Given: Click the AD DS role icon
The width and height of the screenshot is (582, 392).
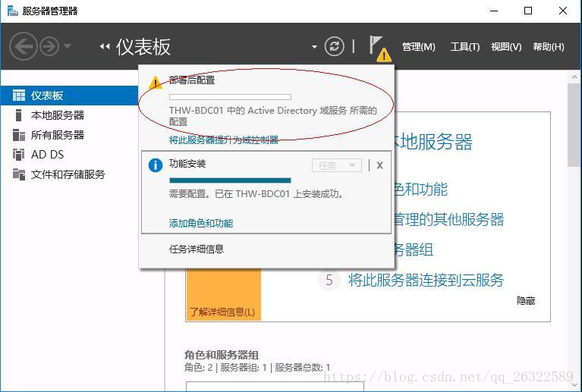Looking at the screenshot, I should [x=18, y=154].
